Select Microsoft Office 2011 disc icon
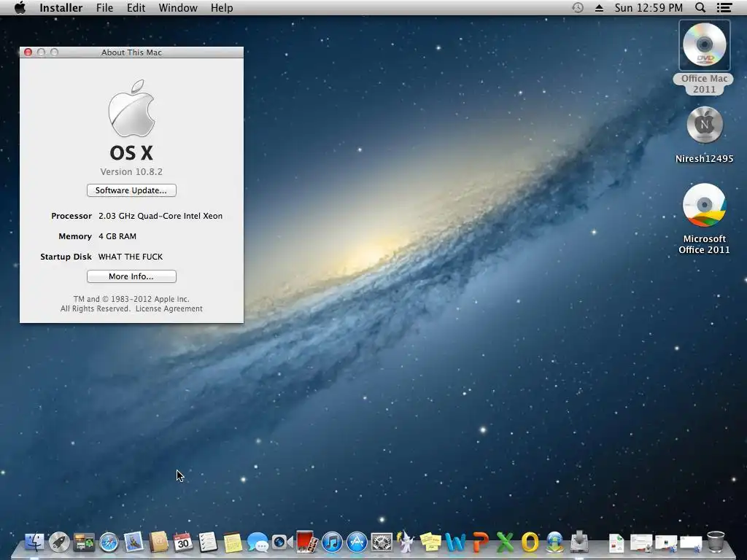The height and width of the screenshot is (560, 747). pos(704,205)
